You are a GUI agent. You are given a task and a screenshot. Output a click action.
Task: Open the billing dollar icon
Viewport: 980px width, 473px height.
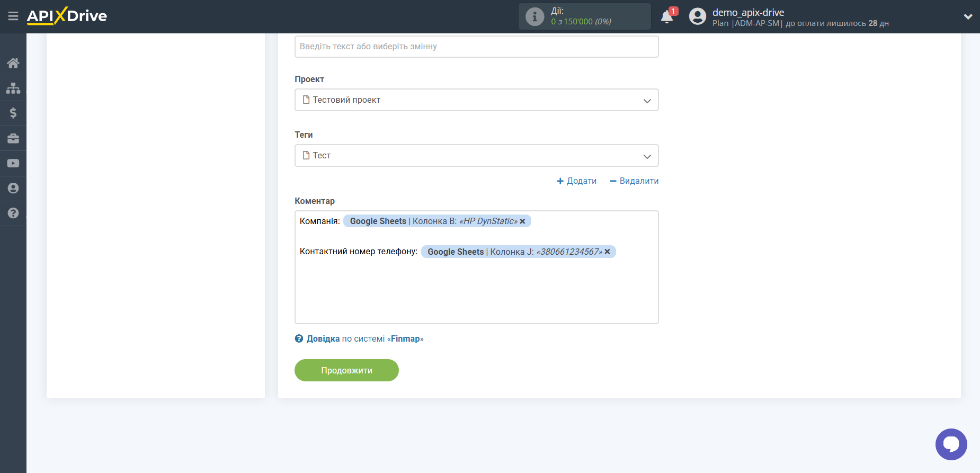click(x=13, y=113)
